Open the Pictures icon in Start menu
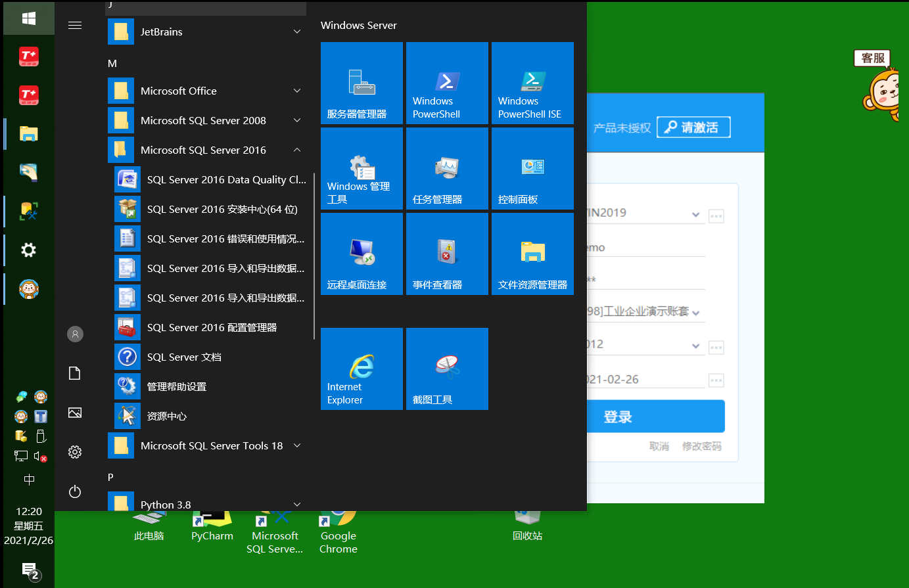The image size is (909, 588). 75,413
